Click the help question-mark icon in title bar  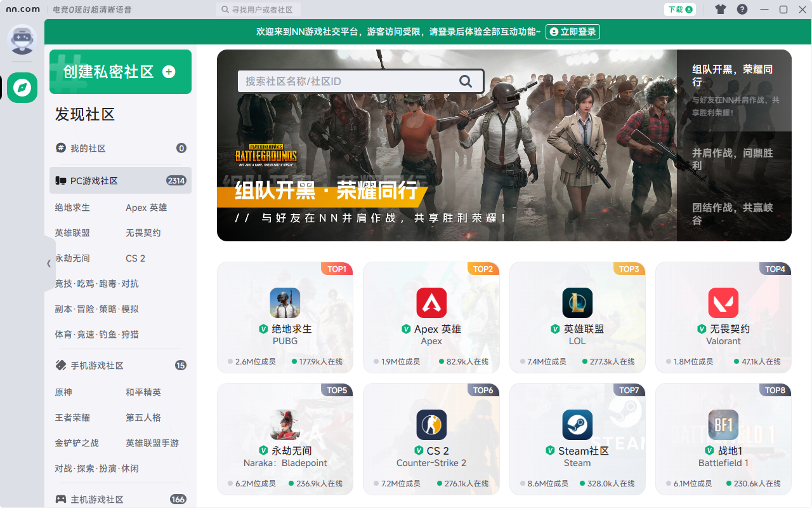click(741, 9)
